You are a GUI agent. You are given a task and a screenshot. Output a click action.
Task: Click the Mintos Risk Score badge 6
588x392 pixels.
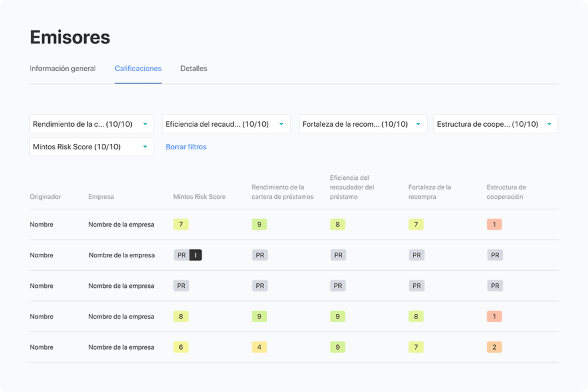(x=181, y=347)
